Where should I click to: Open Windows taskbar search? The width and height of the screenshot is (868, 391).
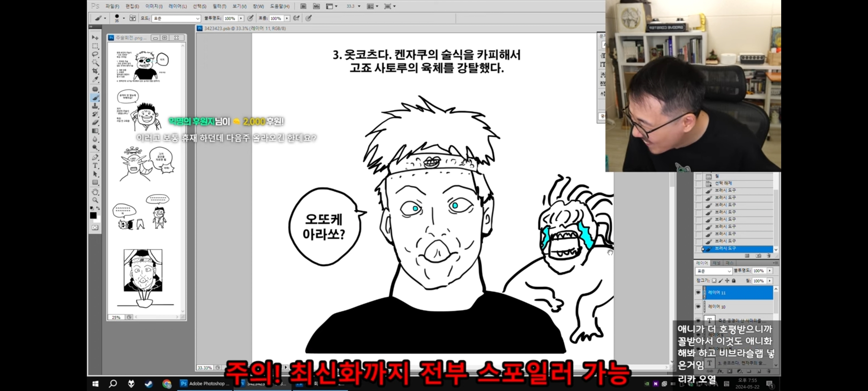point(113,383)
